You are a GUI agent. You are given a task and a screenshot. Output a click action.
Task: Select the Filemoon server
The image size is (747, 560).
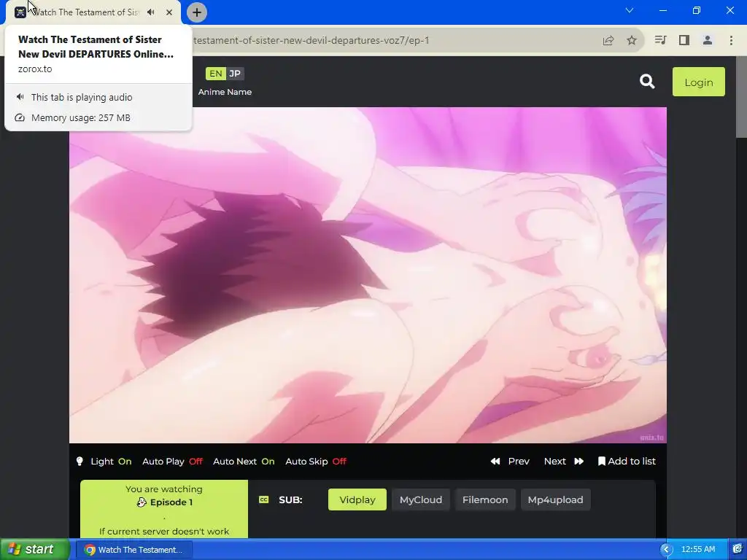tap(485, 499)
